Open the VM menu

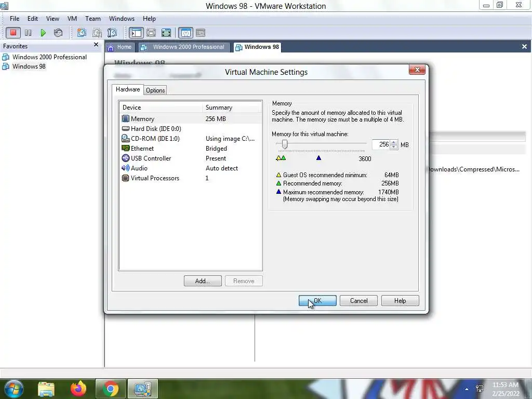pos(72,19)
